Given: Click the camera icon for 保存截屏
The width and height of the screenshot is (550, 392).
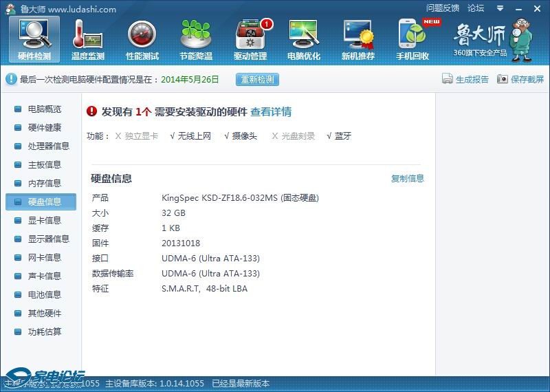Looking at the screenshot, I should click(x=503, y=79).
